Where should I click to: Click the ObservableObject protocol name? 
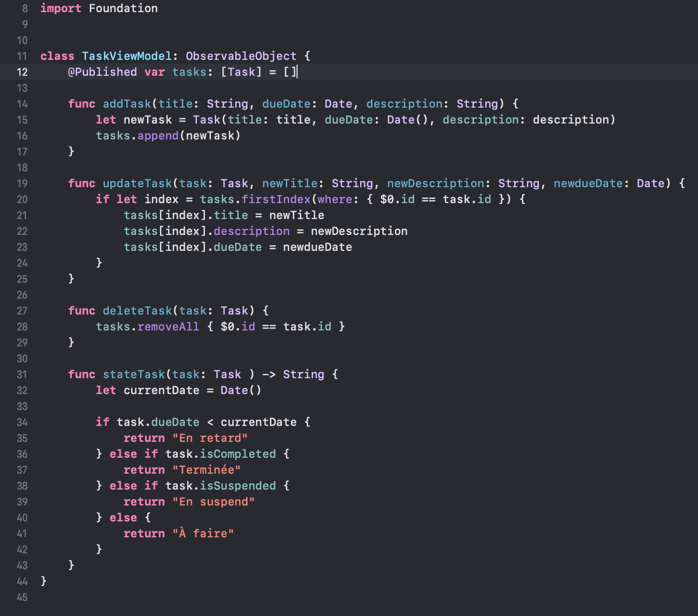pos(240,56)
